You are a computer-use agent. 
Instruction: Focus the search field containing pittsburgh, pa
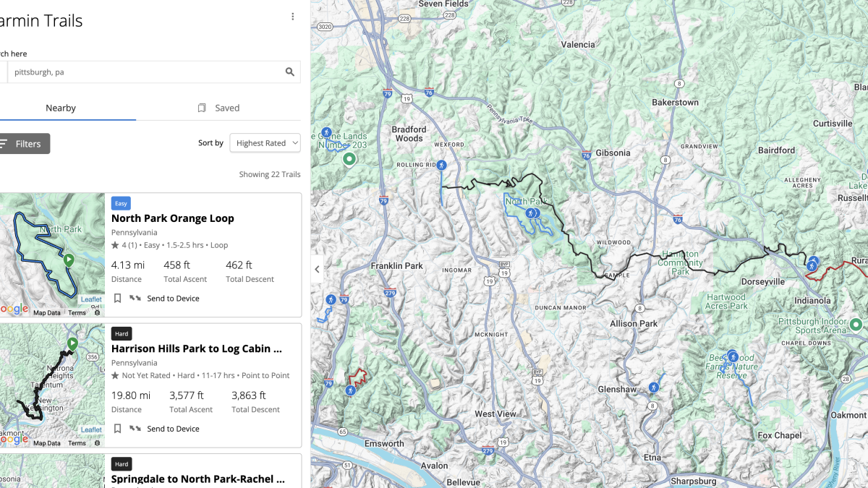[145, 72]
